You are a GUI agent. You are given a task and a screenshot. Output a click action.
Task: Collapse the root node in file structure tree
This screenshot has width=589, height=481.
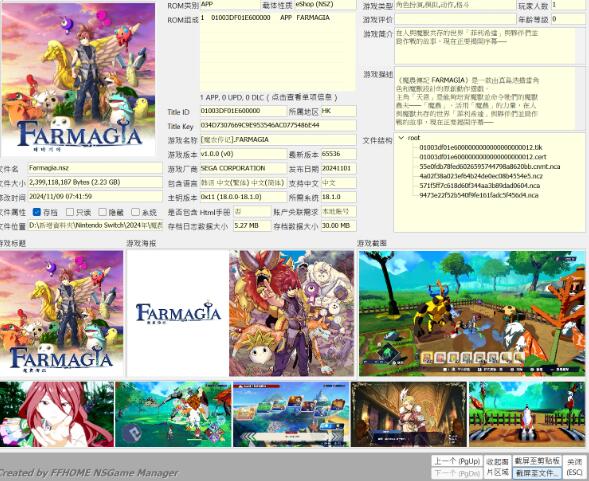pyautogui.click(x=401, y=138)
